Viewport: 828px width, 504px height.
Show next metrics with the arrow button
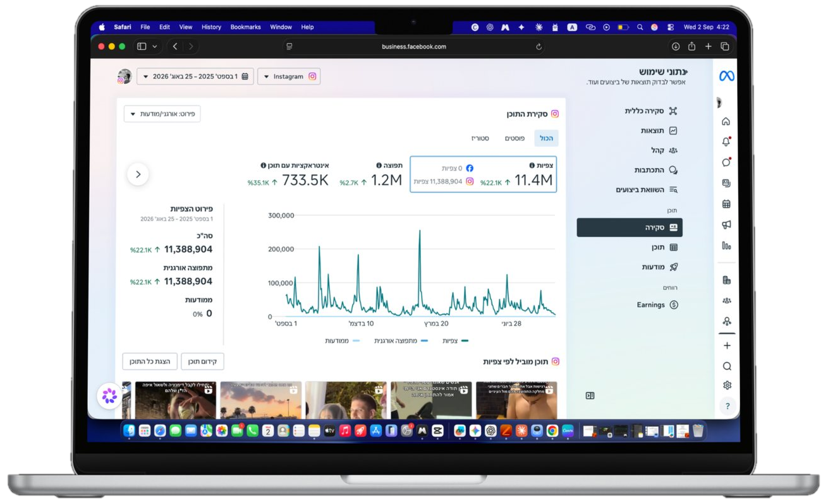tap(138, 174)
